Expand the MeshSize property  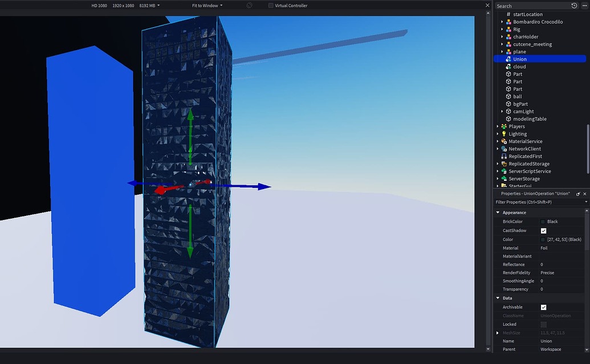click(498, 333)
